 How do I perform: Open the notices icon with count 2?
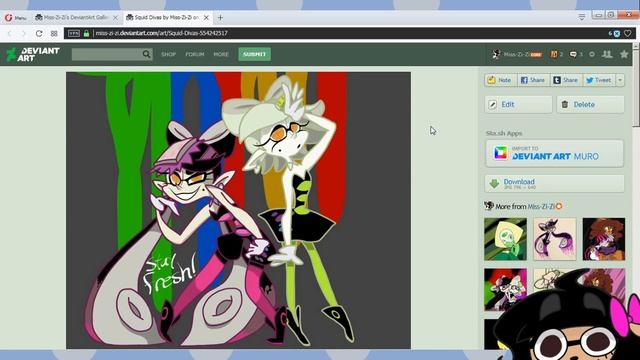556,54
